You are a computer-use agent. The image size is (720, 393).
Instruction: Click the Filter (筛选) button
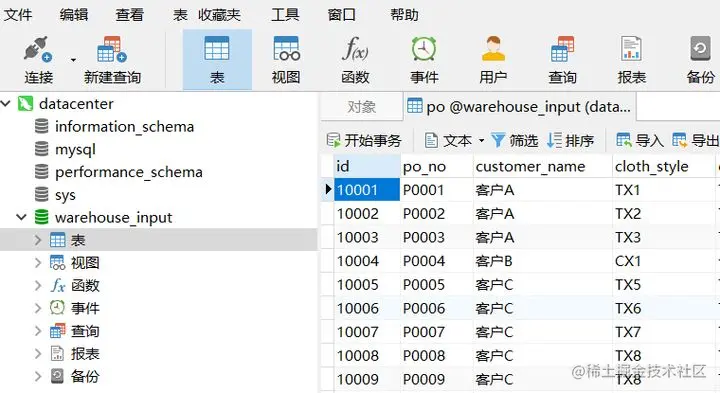pos(514,140)
